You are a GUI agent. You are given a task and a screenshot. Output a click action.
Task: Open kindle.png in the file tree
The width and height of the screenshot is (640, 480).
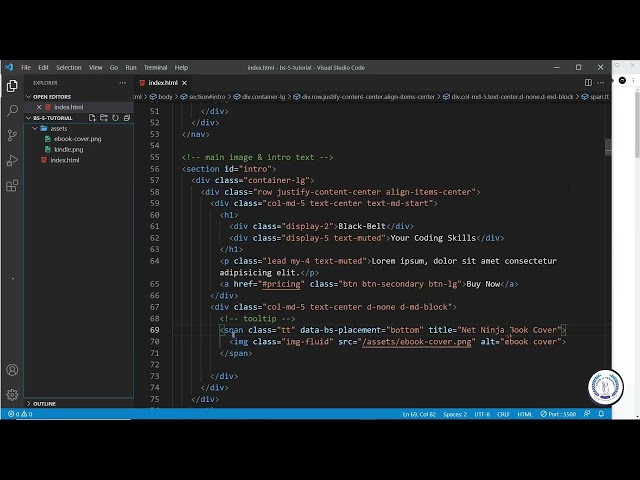click(x=69, y=149)
